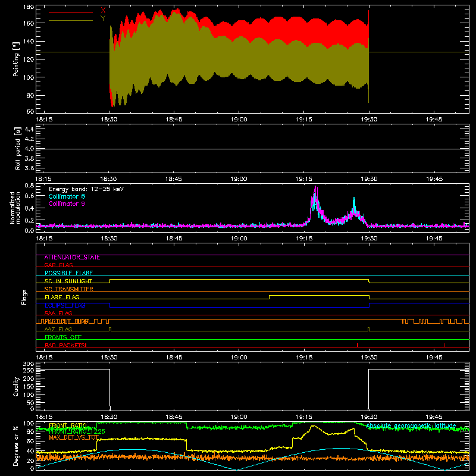476x476 pixels.
Task: Click "18:30" time label under Quality plot
Action: [109, 417]
